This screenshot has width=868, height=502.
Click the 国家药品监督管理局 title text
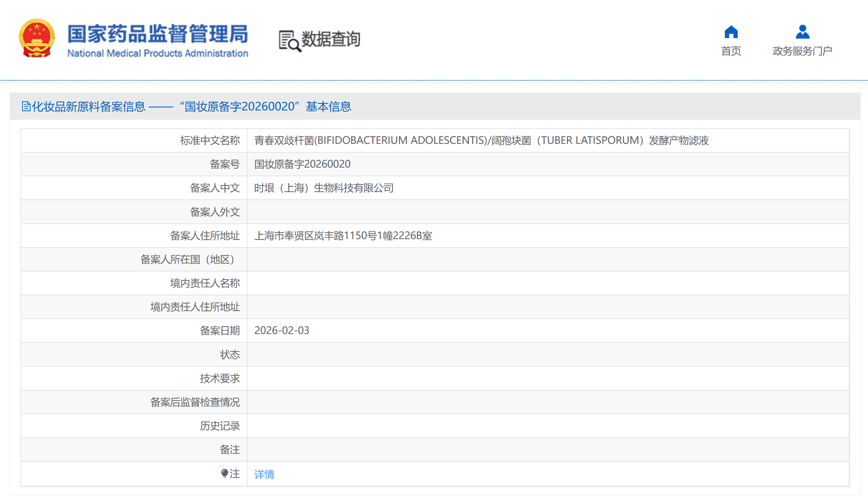[x=157, y=33]
